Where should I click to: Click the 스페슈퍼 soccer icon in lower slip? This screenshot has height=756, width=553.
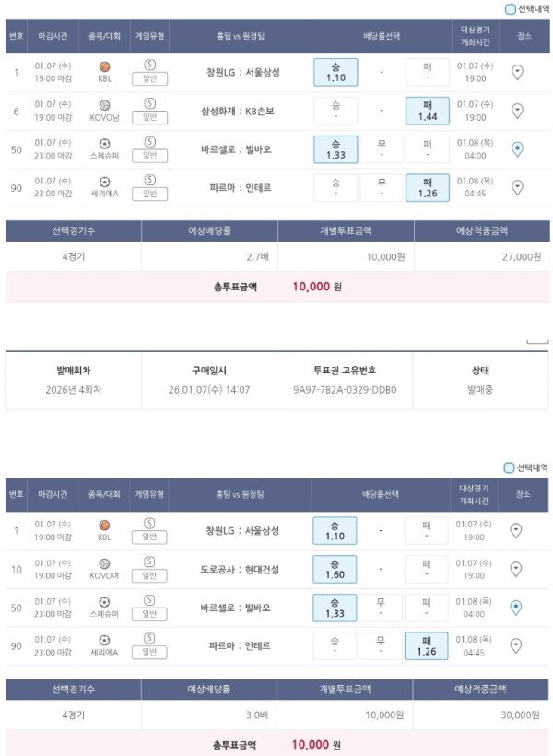[x=104, y=601]
